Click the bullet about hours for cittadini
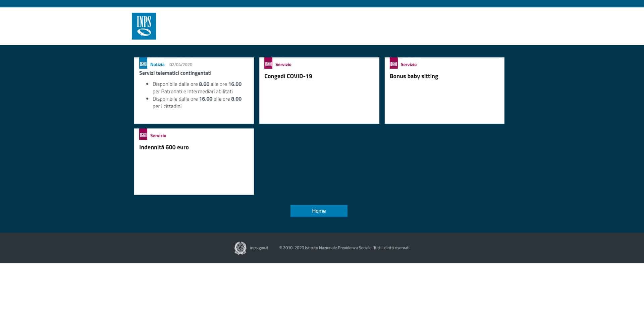This screenshot has width=644, height=325. [197, 103]
